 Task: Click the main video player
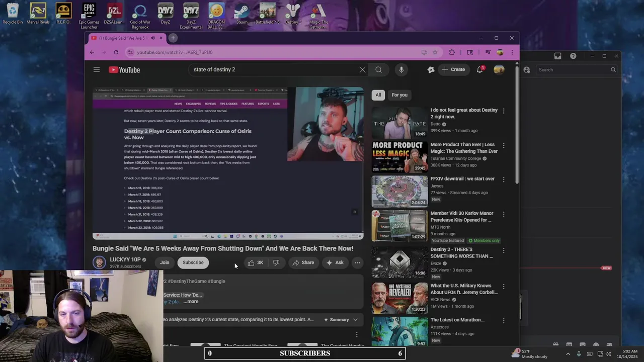[x=228, y=163]
